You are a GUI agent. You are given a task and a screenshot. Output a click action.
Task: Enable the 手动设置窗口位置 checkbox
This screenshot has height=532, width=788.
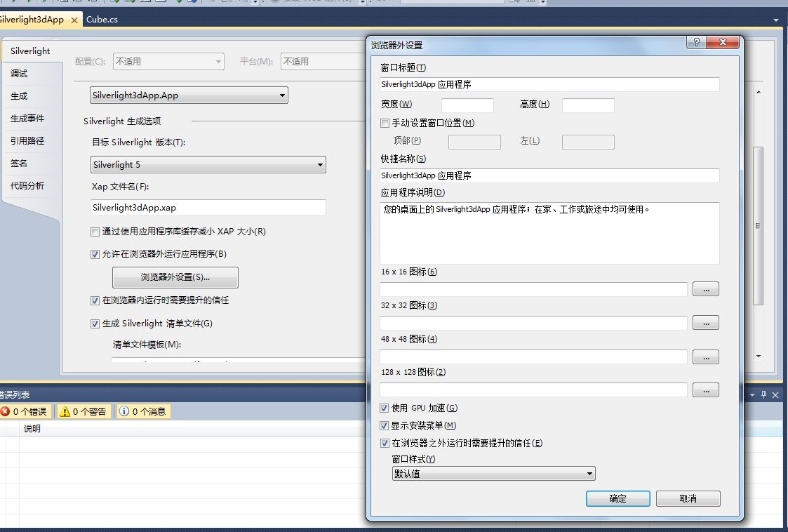[385, 124]
